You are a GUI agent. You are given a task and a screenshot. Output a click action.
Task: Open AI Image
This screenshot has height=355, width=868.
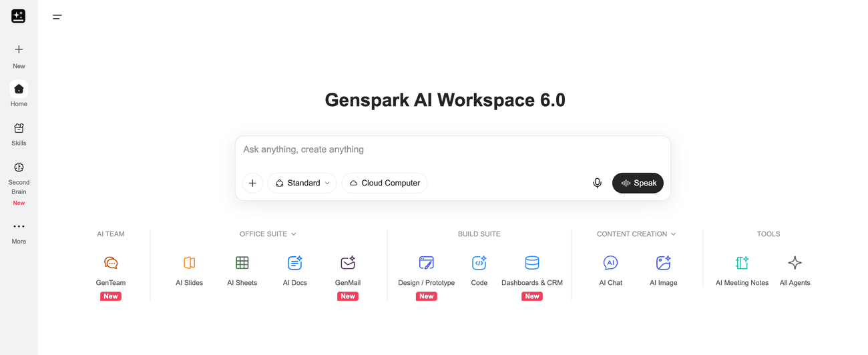click(663, 270)
